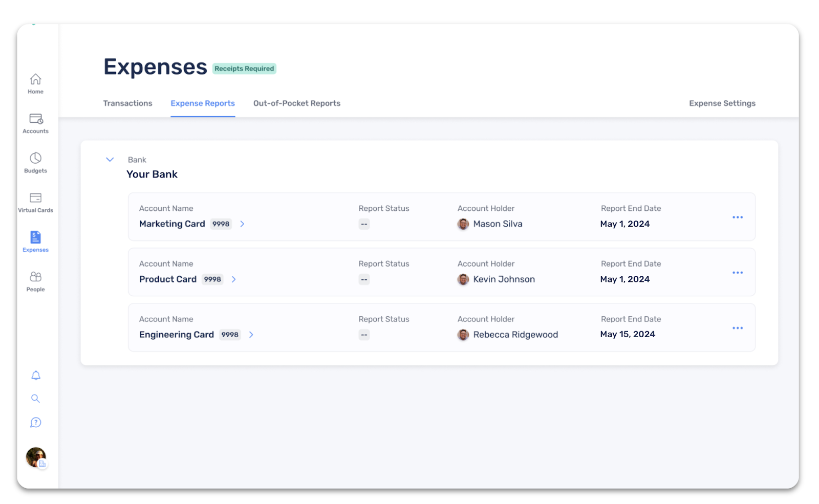The width and height of the screenshot is (819, 504).
Task: Open more options for Product Card
Action: [738, 273]
